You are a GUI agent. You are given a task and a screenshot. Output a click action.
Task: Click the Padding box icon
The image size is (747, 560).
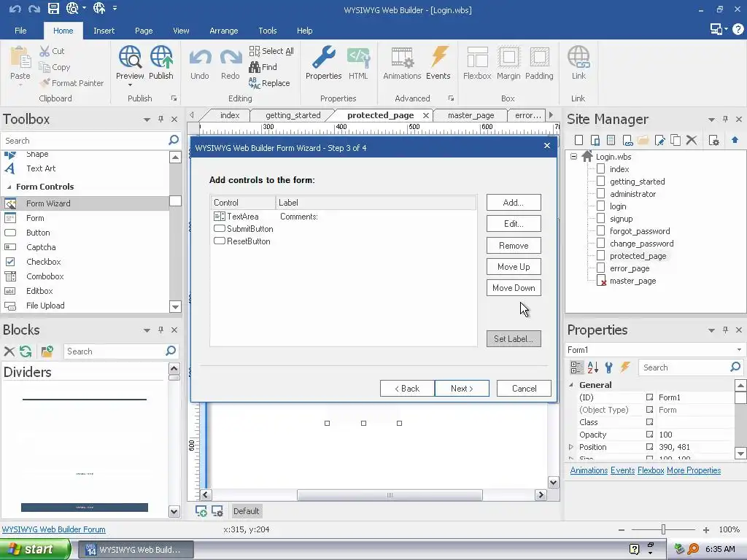539,58
